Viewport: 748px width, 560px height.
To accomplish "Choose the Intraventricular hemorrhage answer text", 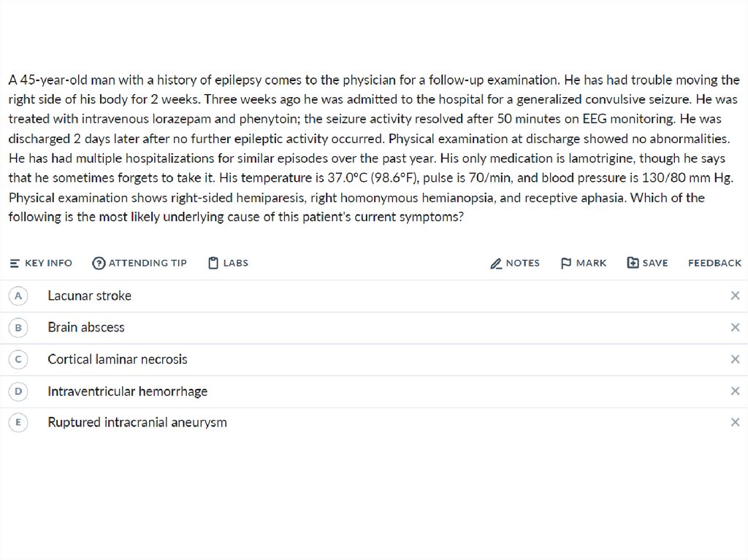I will 127,391.
